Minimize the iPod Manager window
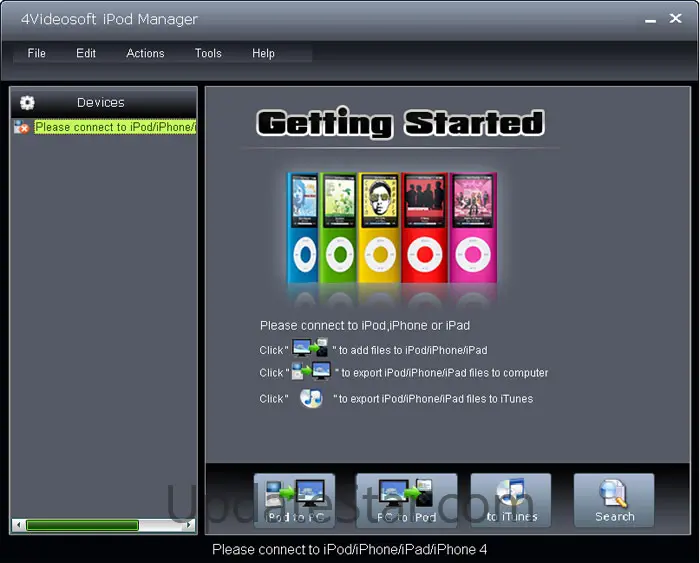This screenshot has width=700, height=563. click(x=650, y=20)
